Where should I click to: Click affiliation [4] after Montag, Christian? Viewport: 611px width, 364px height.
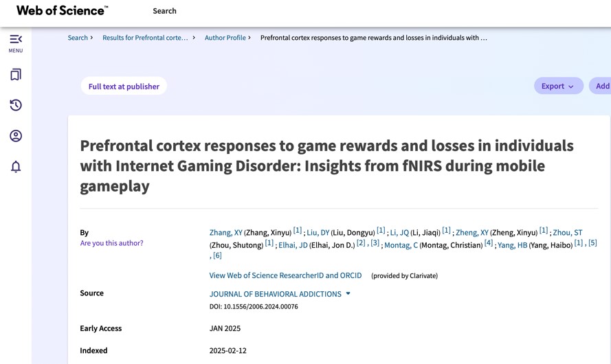pos(489,243)
